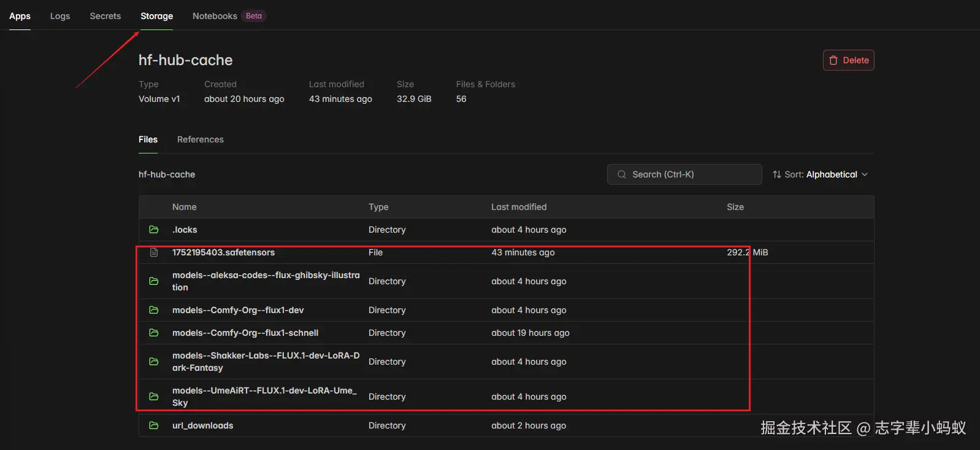
Task: Click the 'File' type cell for safetensors
Action: pos(375,252)
